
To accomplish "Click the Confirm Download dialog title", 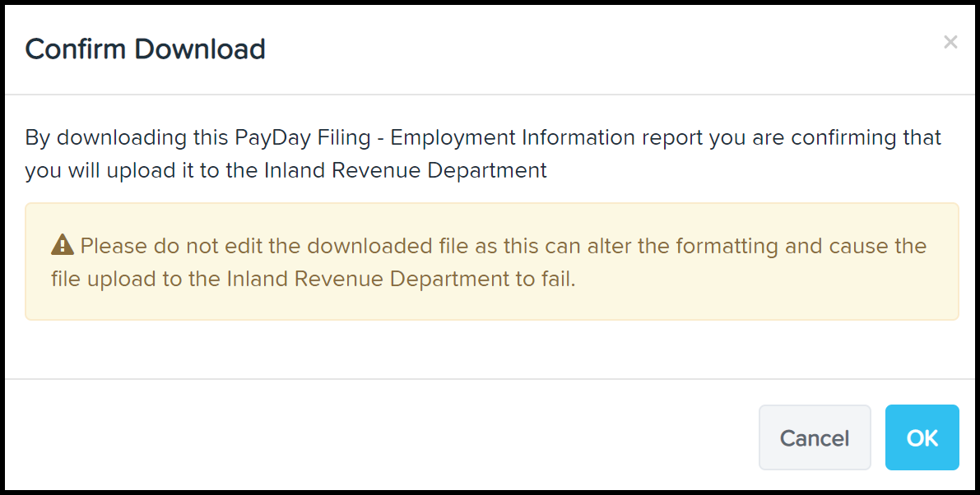I will click(145, 49).
